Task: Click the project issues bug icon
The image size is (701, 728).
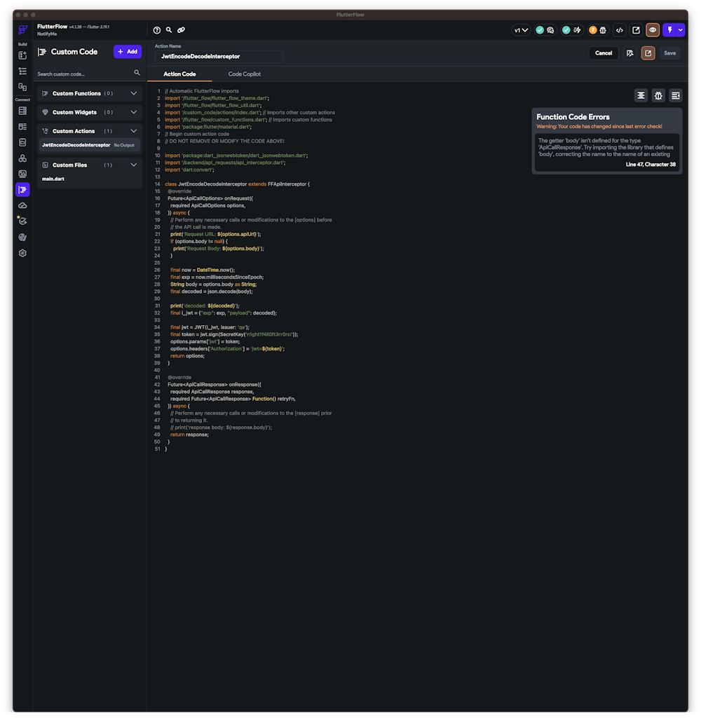Action: (x=602, y=30)
